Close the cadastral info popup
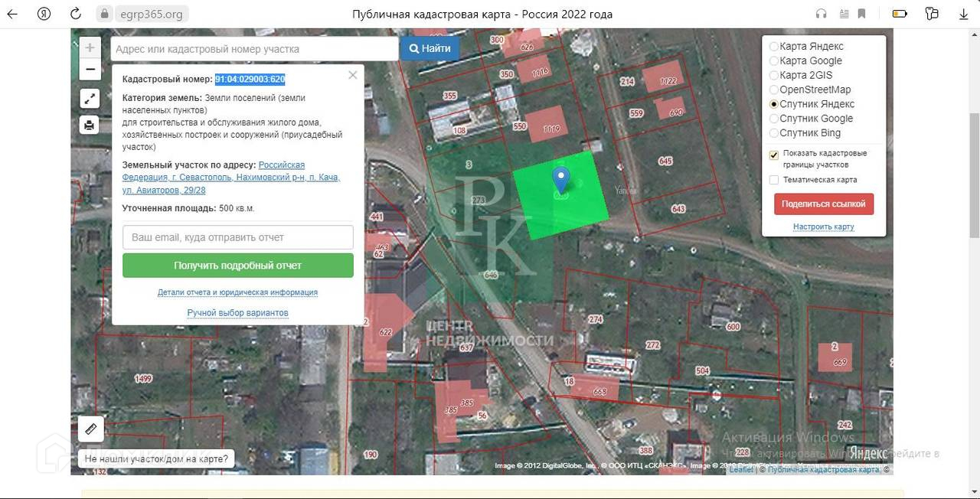This screenshot has width=980, height=499. pyautogui.click(x=352, y=75)
